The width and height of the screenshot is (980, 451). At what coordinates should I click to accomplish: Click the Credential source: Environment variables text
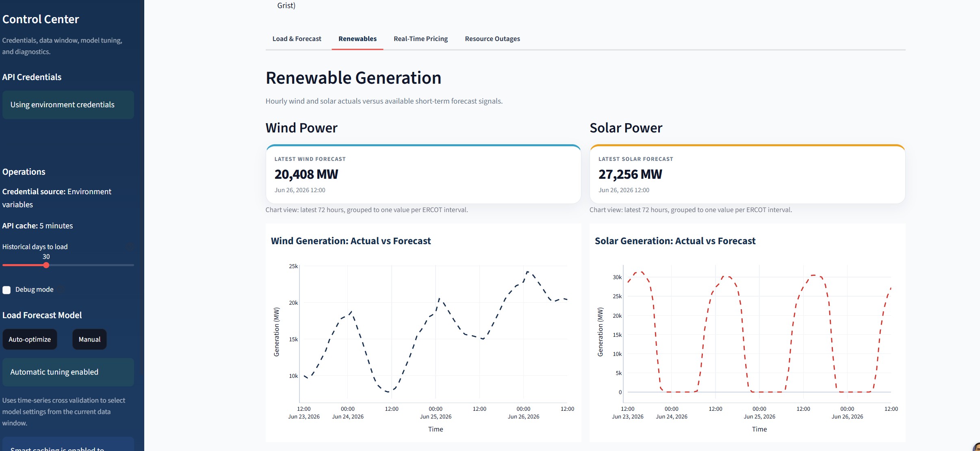click(x=56, y=198)
